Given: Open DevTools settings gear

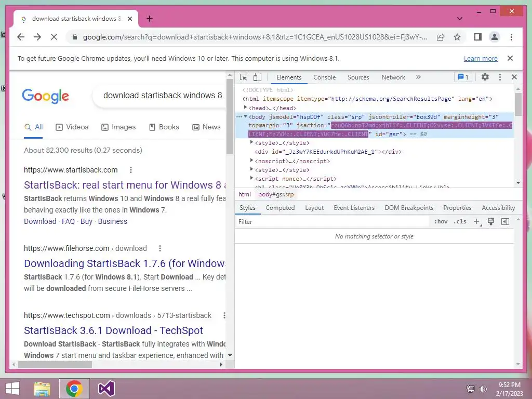Looking at the screenshot, I should 485,77.
